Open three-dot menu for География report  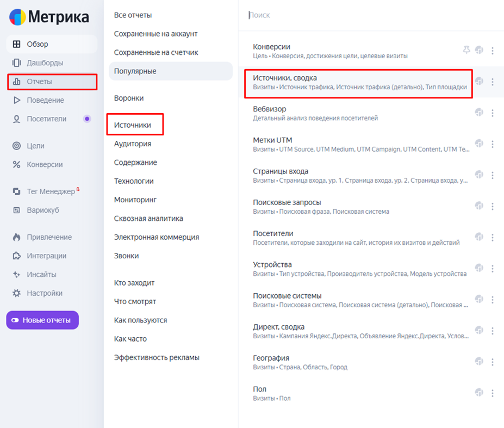(x=493, y=362)
